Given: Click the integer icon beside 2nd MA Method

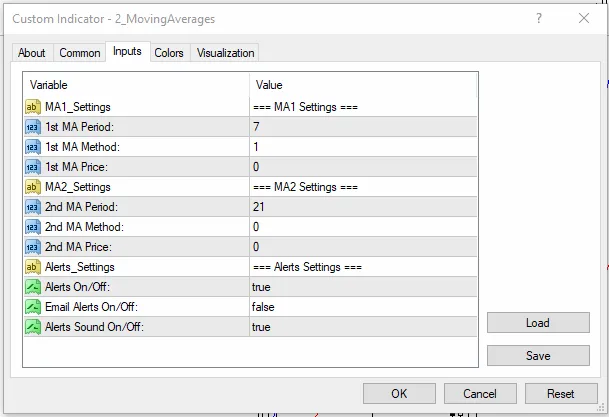Looking at the screenshot, I should point(33,227).
